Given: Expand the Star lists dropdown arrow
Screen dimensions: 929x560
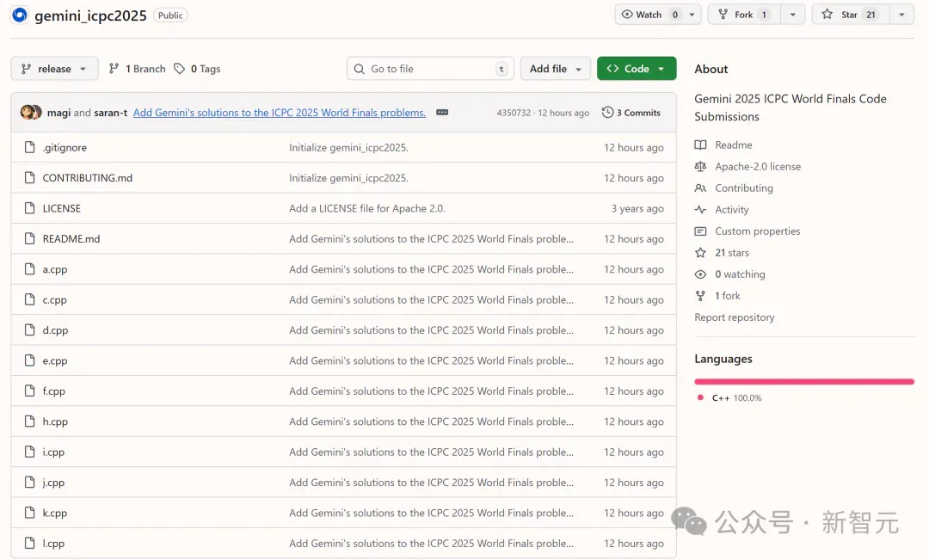Looking at the screenshot, I should pos(901,15).
